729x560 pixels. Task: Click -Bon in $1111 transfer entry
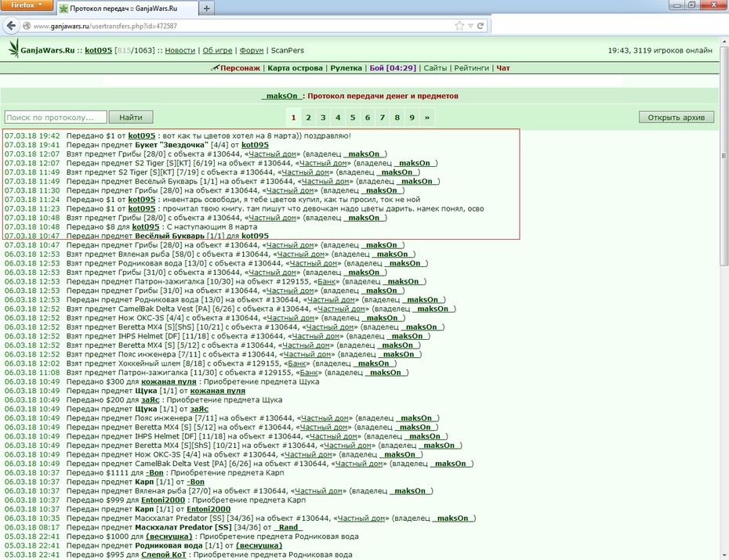tap(155, 473)
